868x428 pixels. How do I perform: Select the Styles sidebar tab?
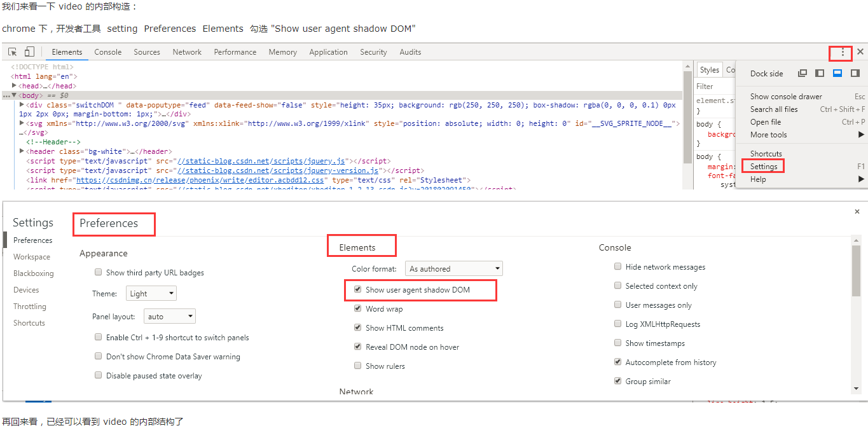(x=710, y=70)
